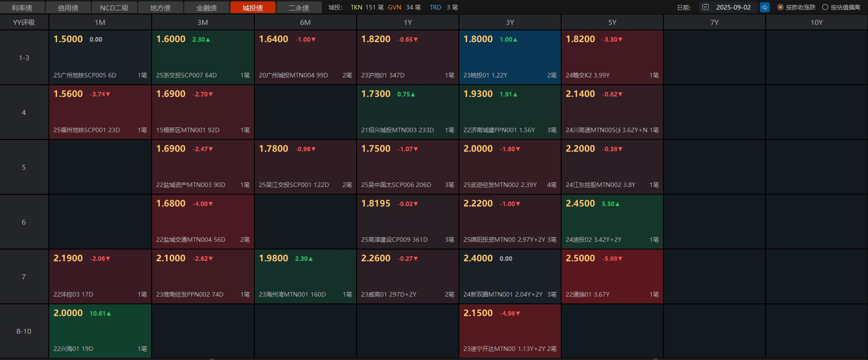The width and height of the screenshot is (868, 360).
Task: Select the 按昨收涨跌 radio option
Action: (796, 7)
